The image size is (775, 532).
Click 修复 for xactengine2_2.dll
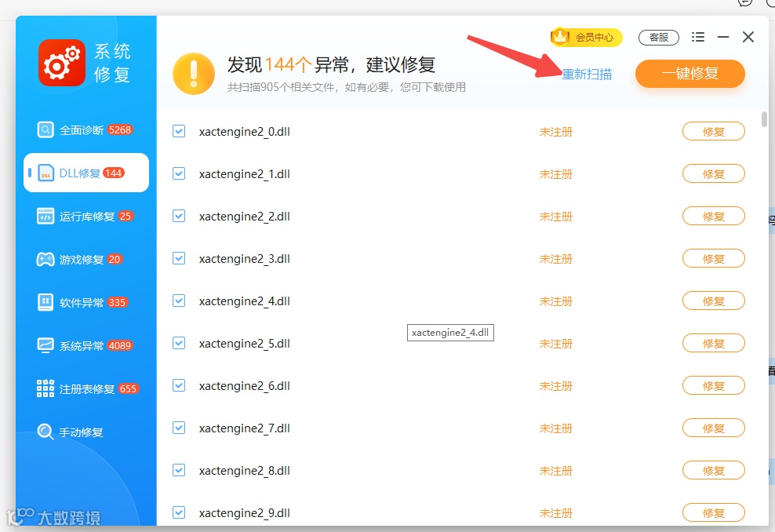click(713, 216)
